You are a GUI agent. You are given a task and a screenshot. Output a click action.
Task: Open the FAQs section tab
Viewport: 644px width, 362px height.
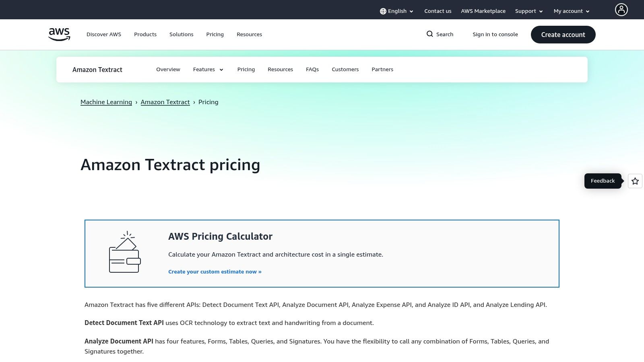(x=312, y=69)
